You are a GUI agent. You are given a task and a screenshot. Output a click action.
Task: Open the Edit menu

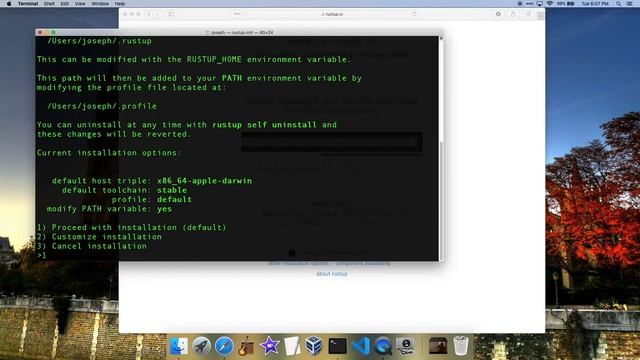point(64,3)
